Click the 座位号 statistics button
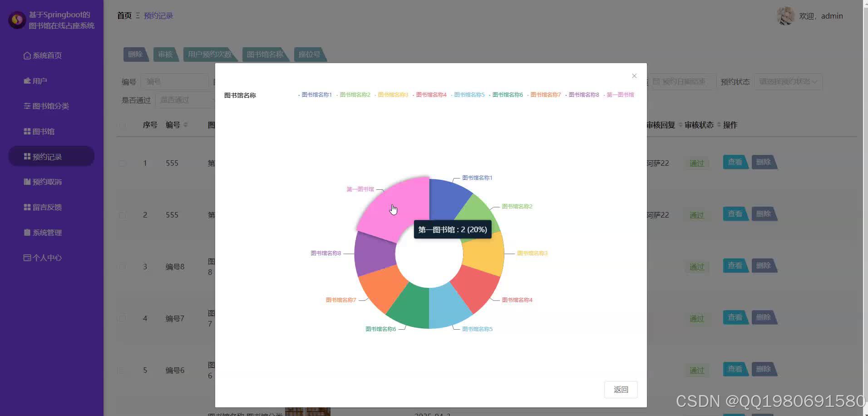The height and width of the screenshot is (416, 868). pyautogui.click(x=310, y=54)
